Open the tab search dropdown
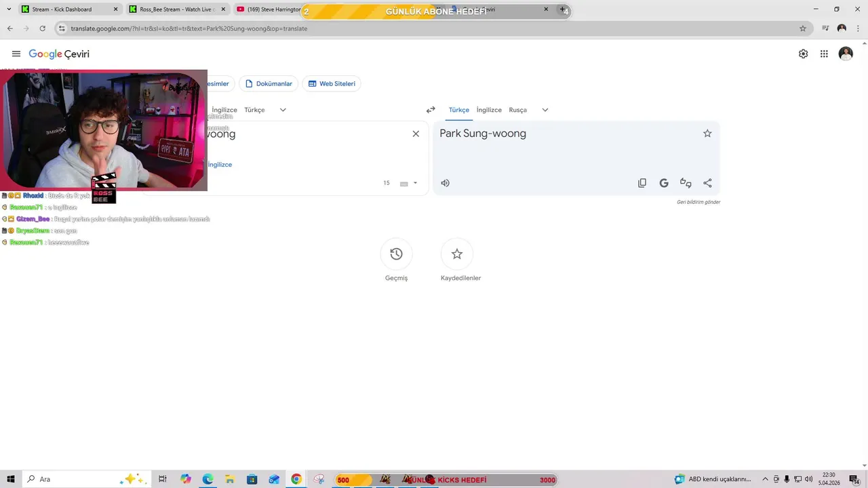Viewport: 868px width, 488px height. pos(9,9)
